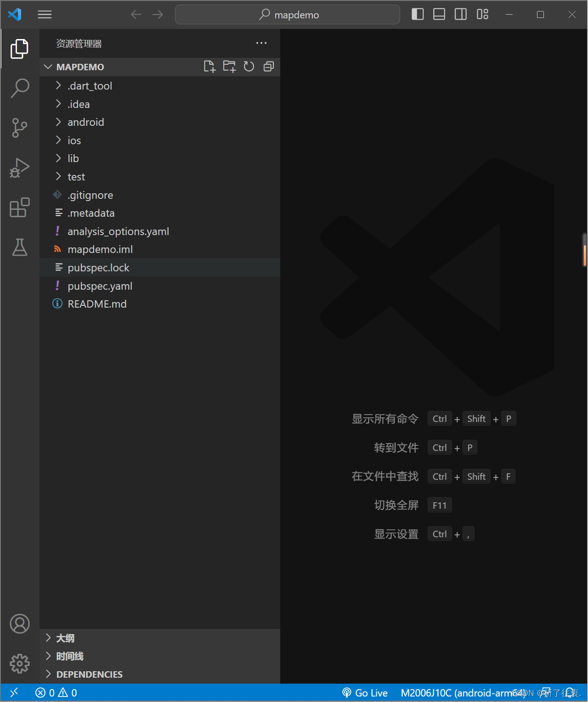
Task: Maximize the VS Code window
Action: 540,15
